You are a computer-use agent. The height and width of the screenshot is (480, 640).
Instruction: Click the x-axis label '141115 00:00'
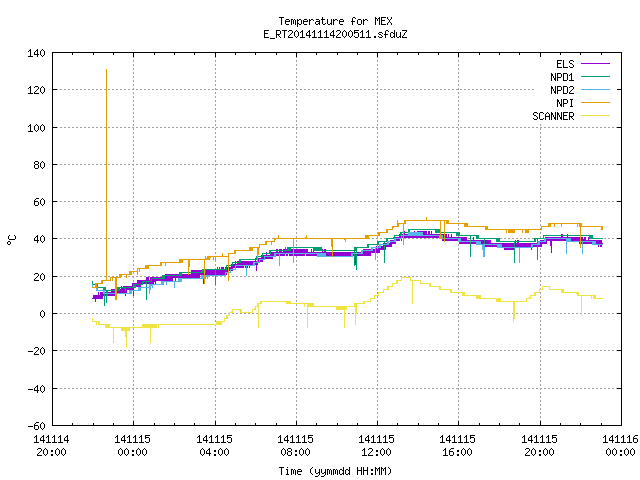click(133, 446)
